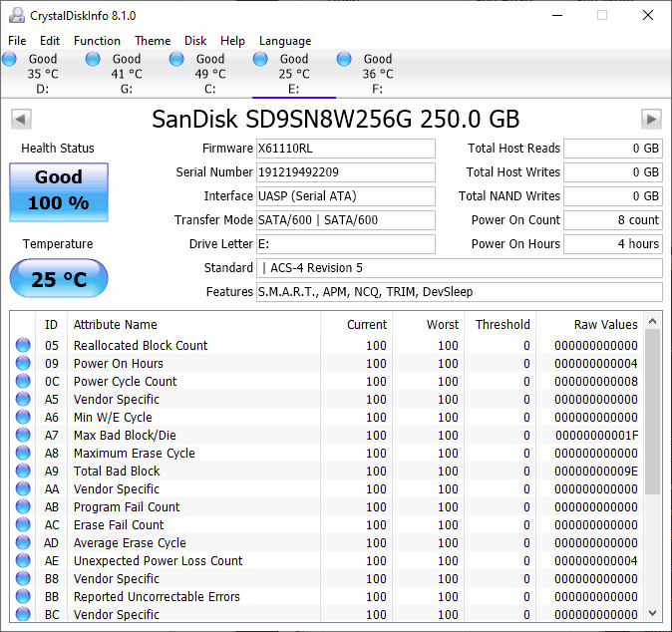Click scrollbar up arrow in attribute list

[653, 321]
